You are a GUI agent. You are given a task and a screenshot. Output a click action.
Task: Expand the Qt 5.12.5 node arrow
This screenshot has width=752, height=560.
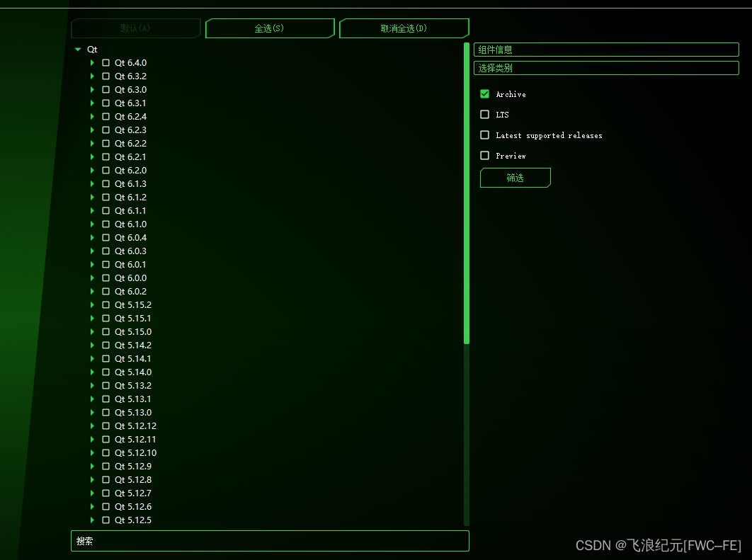[92, 520]
